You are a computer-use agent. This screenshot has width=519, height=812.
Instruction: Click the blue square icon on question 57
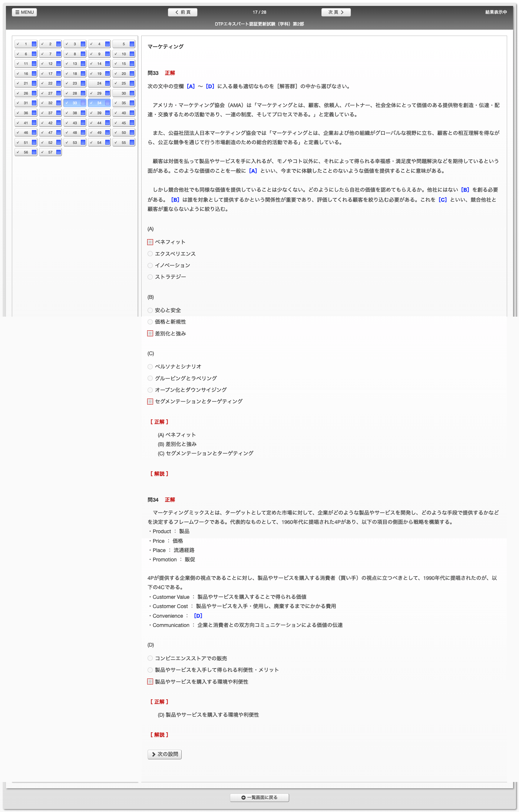[x=59, y=152]
